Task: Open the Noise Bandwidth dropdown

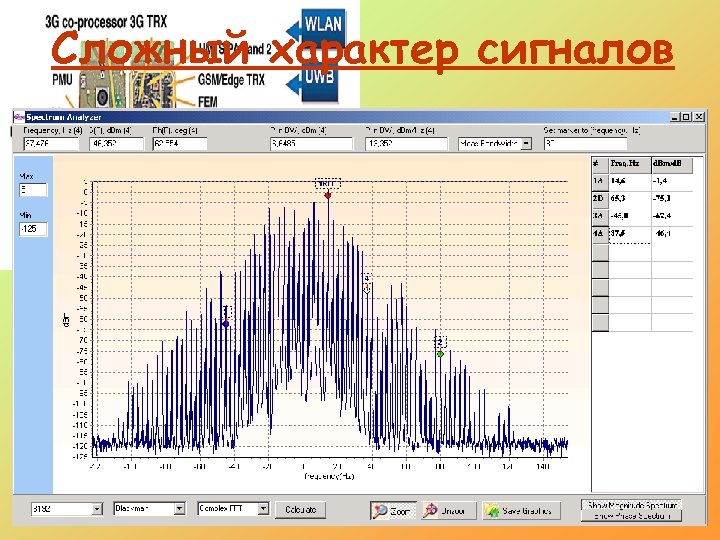Action: [x=495, y=143]
